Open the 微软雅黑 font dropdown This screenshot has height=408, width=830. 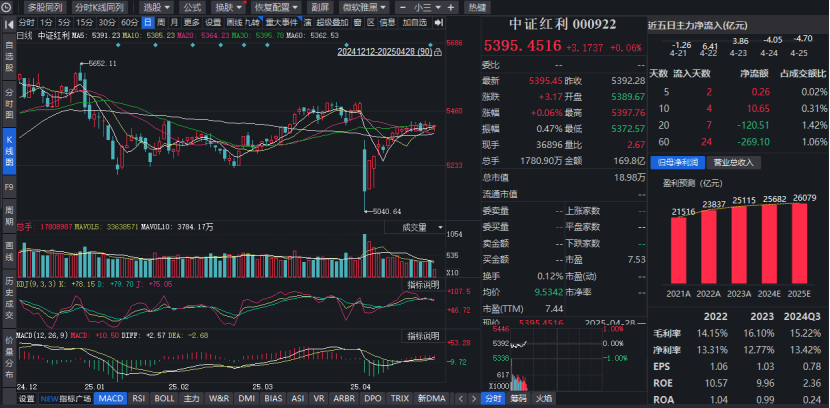tap(364, 8)
